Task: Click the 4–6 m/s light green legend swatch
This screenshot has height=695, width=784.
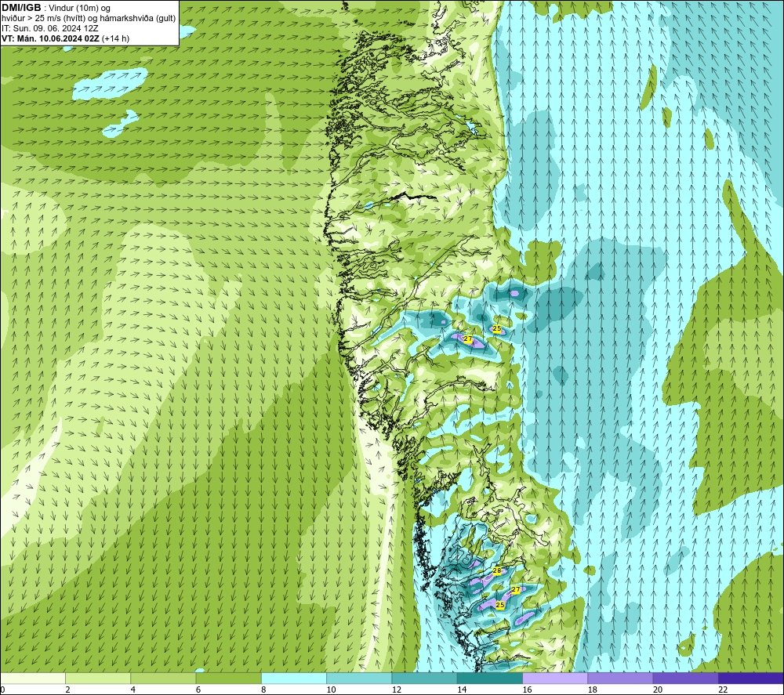Action: tap(164, 678)
